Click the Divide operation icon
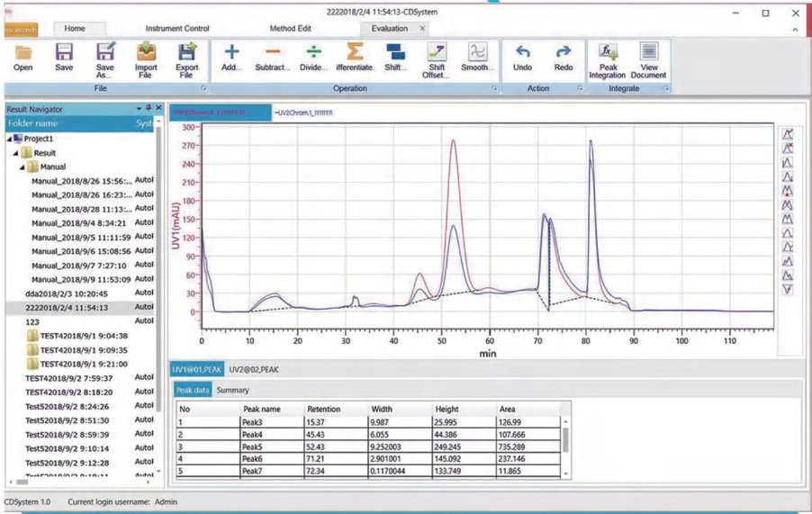 tap(313, 51)
